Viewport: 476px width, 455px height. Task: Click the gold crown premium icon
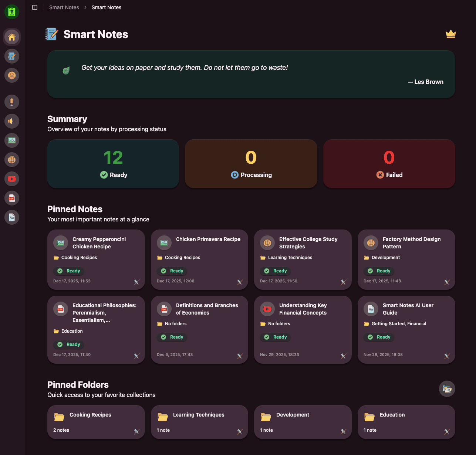(x=450, y=34)
